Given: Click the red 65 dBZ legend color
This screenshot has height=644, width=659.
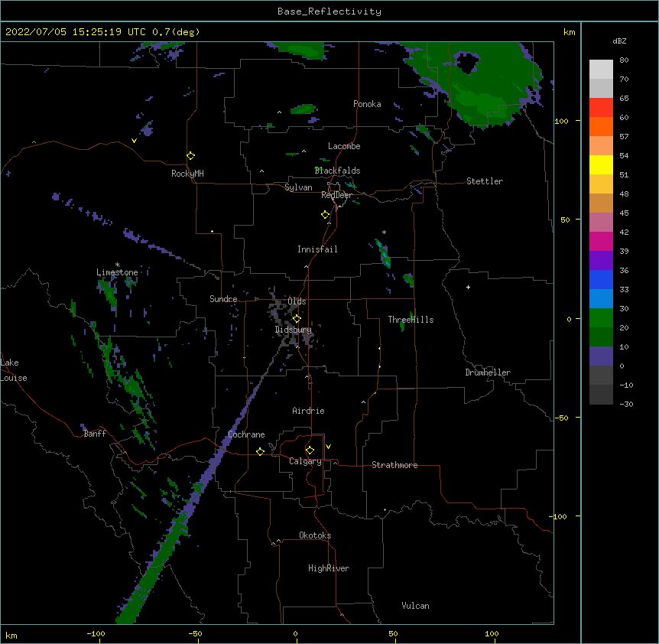Looking at the screenshot, I should coord(601,108).
